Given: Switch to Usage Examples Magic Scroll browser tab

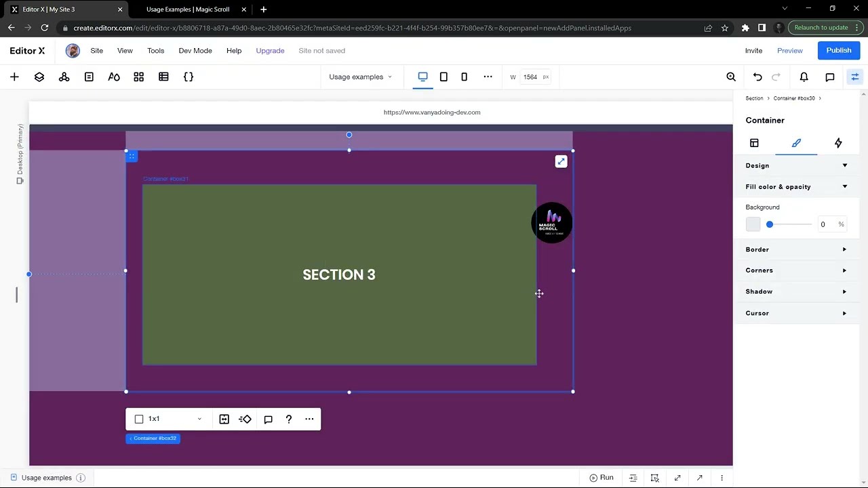Looking at the screenshot, I should (x=188, y=9).
